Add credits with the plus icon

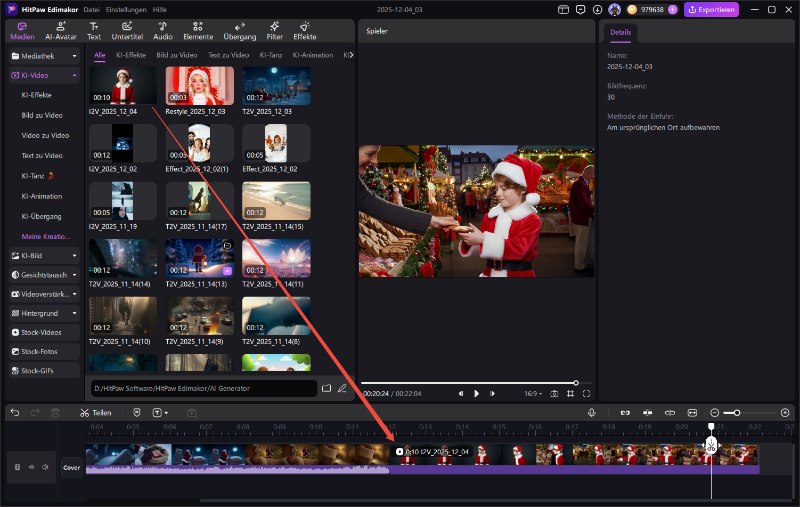coord(672,10)
